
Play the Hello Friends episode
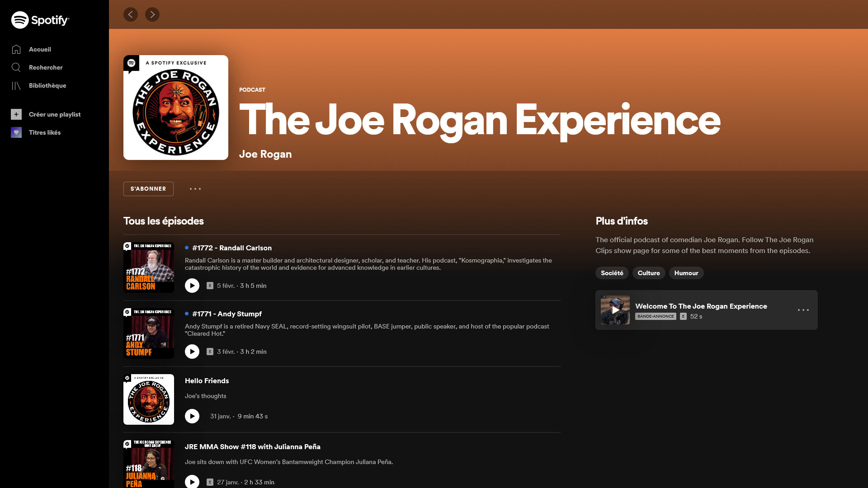(192, 416)
